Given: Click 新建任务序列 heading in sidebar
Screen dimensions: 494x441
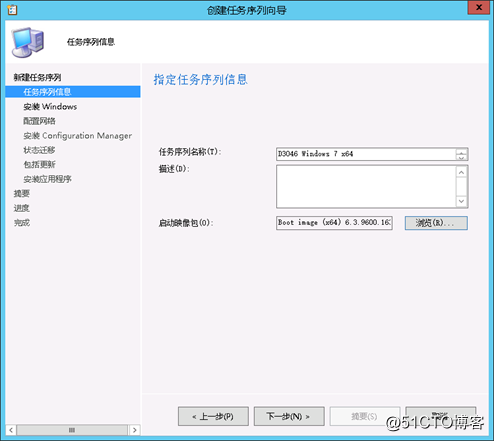Looking at the screenshot, I should 37,77.
